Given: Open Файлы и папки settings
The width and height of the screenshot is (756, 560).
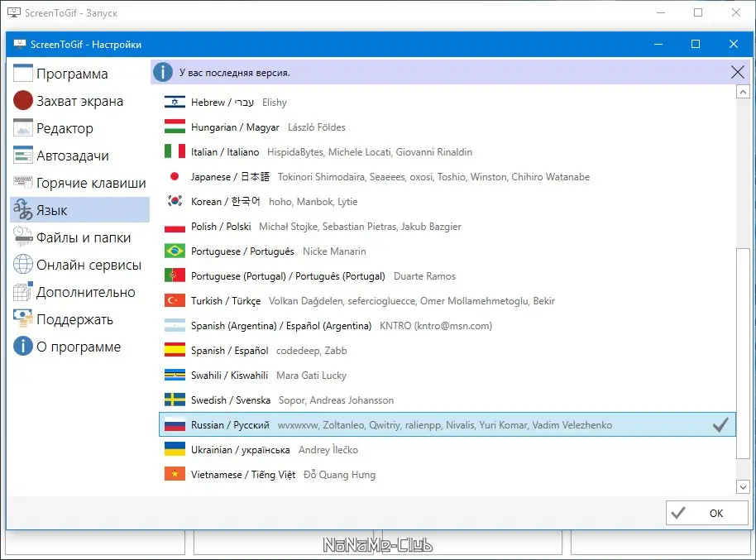Looking at the screenshot, I should click(x=79, y=237).
